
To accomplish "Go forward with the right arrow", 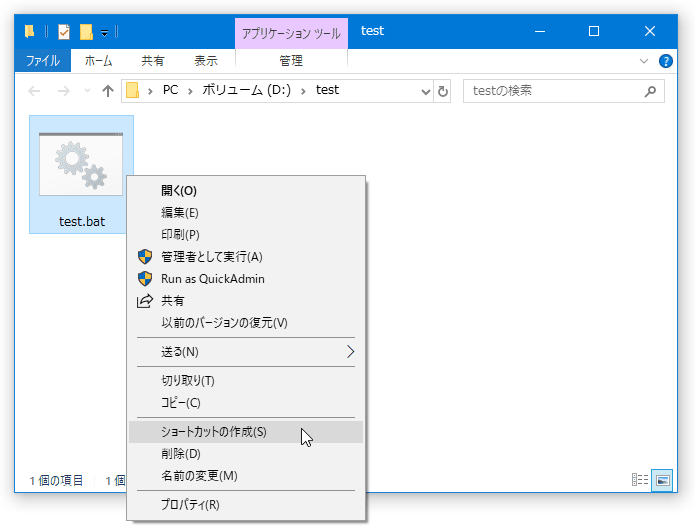I will point(64,91).
